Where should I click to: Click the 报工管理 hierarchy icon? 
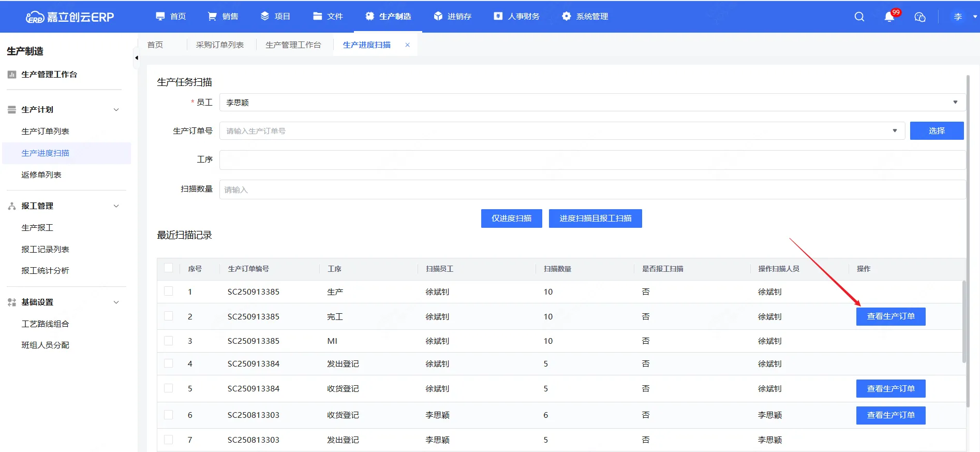coord(12,206)
